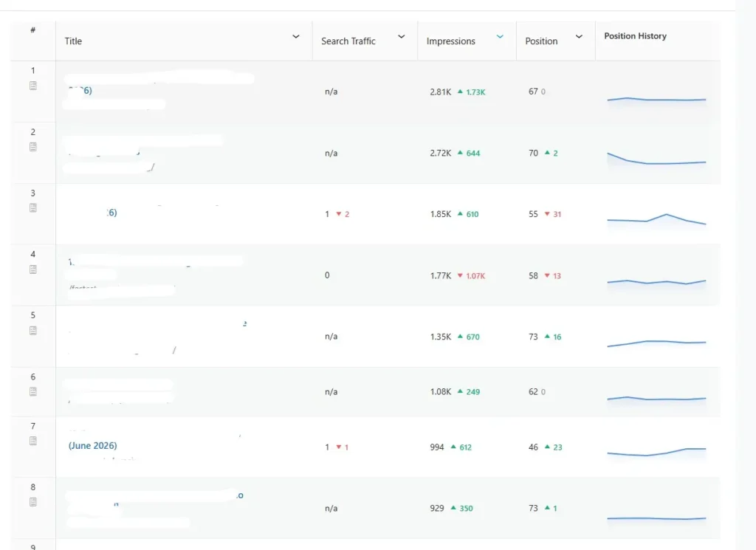Viewport: 756px width, 550px height.
Task: Select the 1.85K impressions value
Action: [x=440, y=214]
